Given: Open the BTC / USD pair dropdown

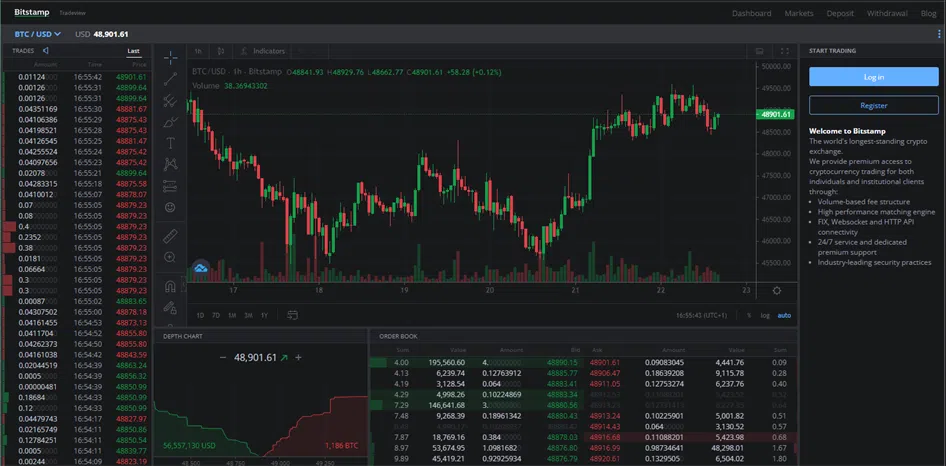Looking at the screenshot, I should coord(37,34).
